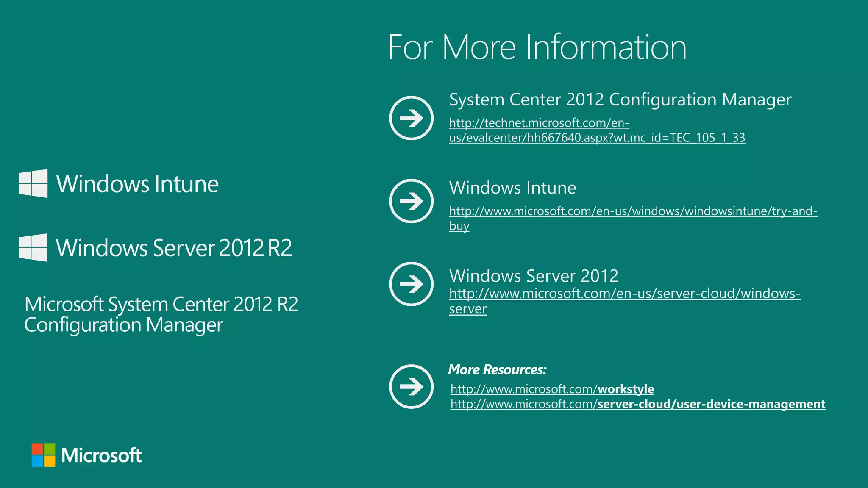Click the 'Microsoft' wordmark at bottom left
868x488 pixels.
(x=101, y=455)
